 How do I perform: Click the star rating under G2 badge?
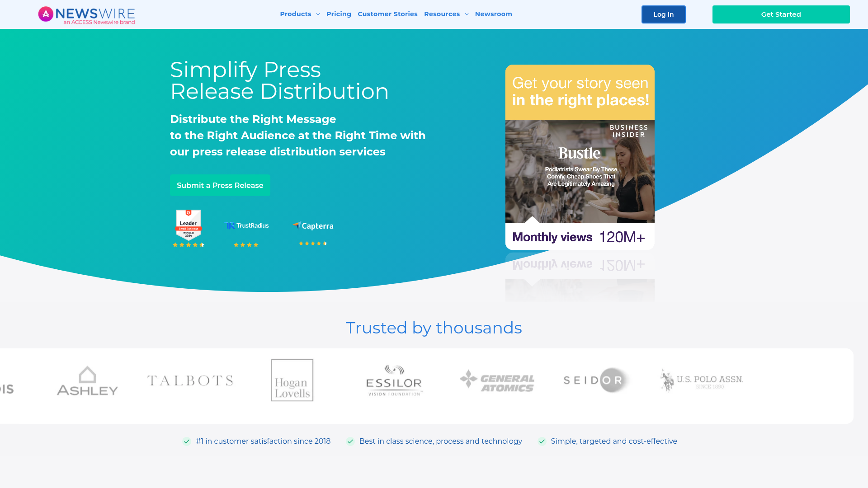(x=189, y=245)
